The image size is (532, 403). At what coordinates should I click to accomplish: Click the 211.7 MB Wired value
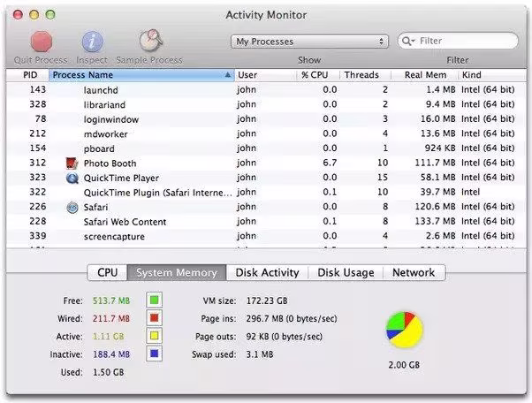coord(111,318)
